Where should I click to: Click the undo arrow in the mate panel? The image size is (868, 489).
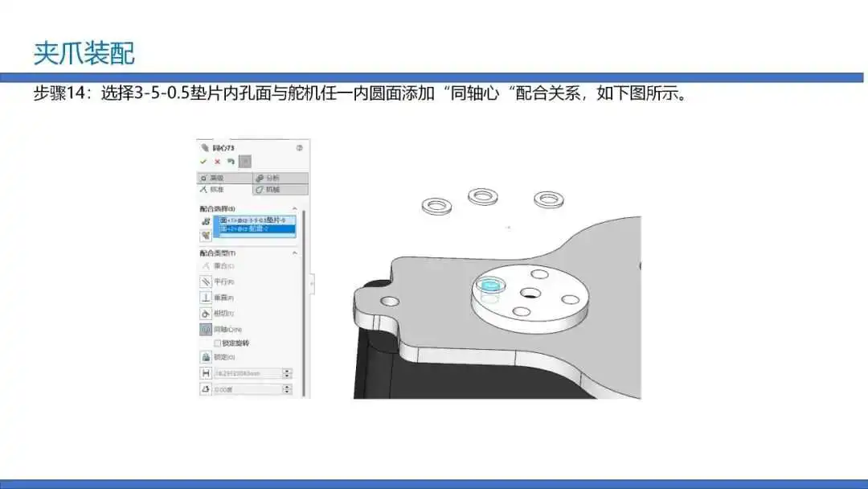(231, 162)
